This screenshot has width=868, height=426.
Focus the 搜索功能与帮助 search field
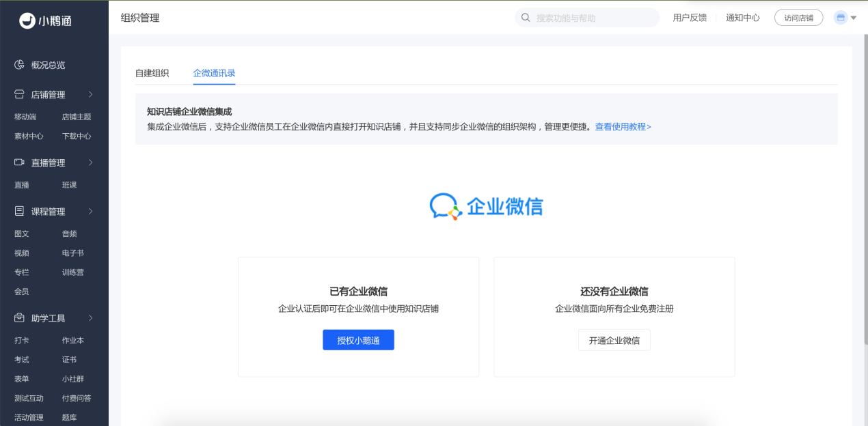point(587,18)
